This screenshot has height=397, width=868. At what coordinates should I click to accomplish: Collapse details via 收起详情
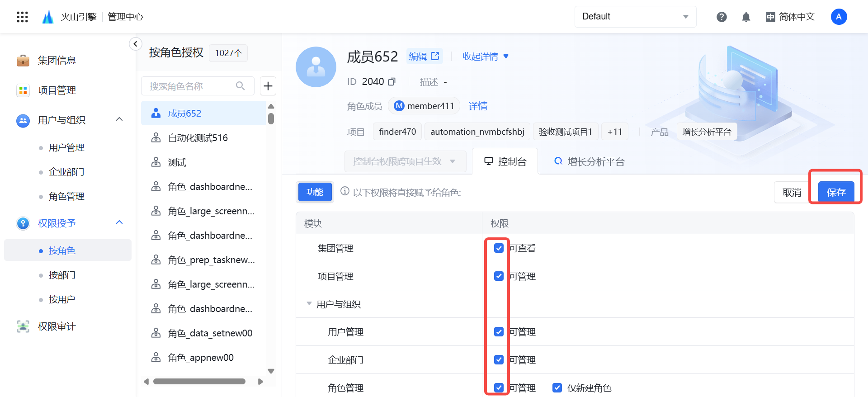point(485,57)
